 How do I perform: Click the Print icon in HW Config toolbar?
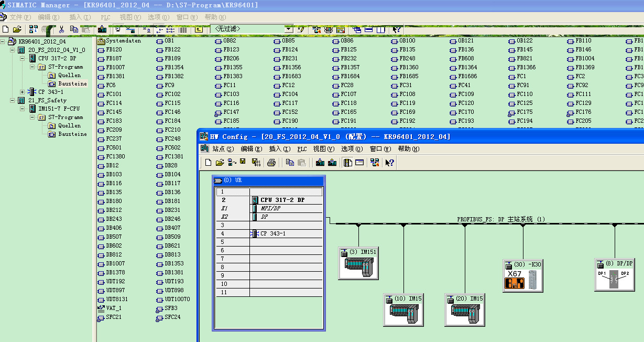[x=271, y=163]
